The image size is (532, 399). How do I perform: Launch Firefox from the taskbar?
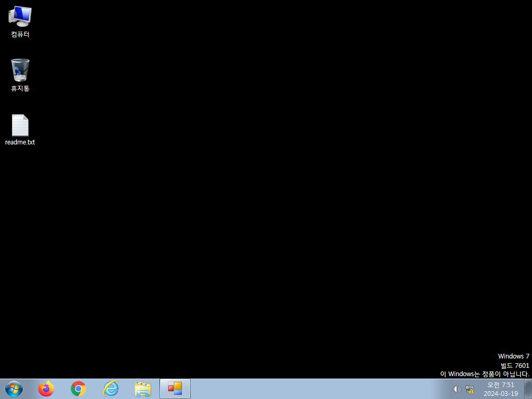(46, 389)
